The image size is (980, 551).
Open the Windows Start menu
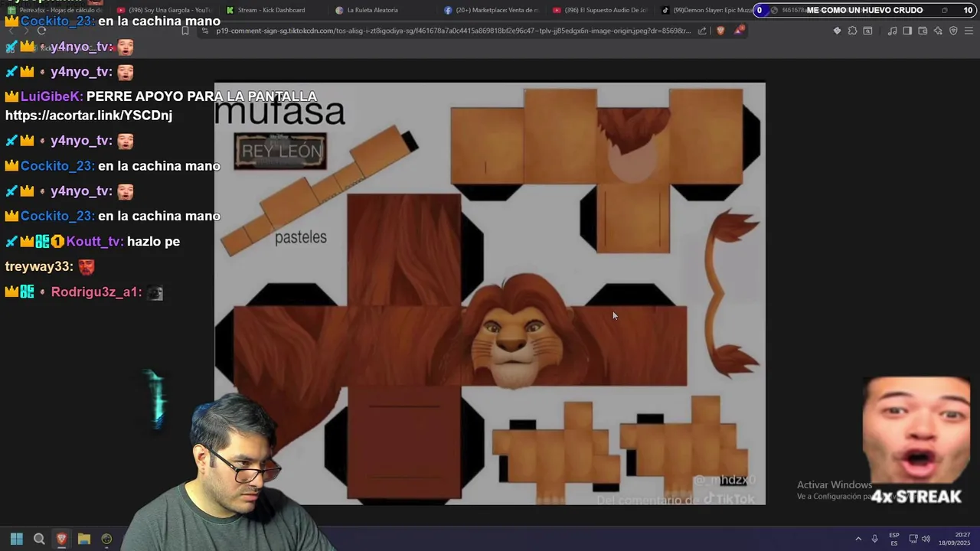[x=16, y=539]
